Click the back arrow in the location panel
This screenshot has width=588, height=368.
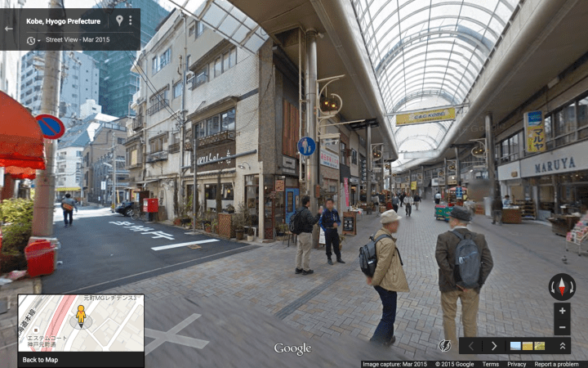pos(9,29)
